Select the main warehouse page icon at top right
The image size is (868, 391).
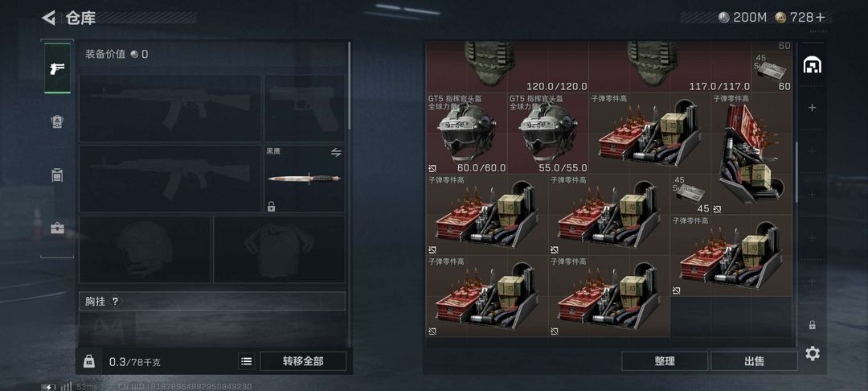pyautogui.click(x=812, y=65)
